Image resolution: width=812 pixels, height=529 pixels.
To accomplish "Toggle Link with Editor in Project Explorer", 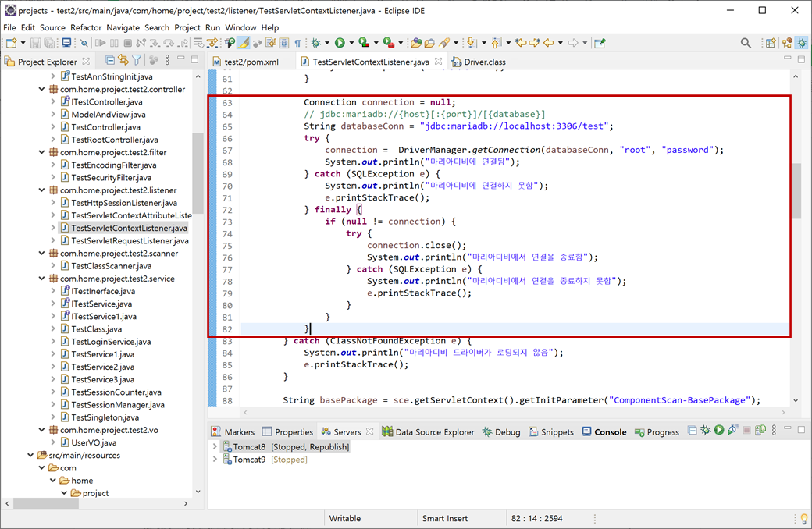I will point(123,61).
